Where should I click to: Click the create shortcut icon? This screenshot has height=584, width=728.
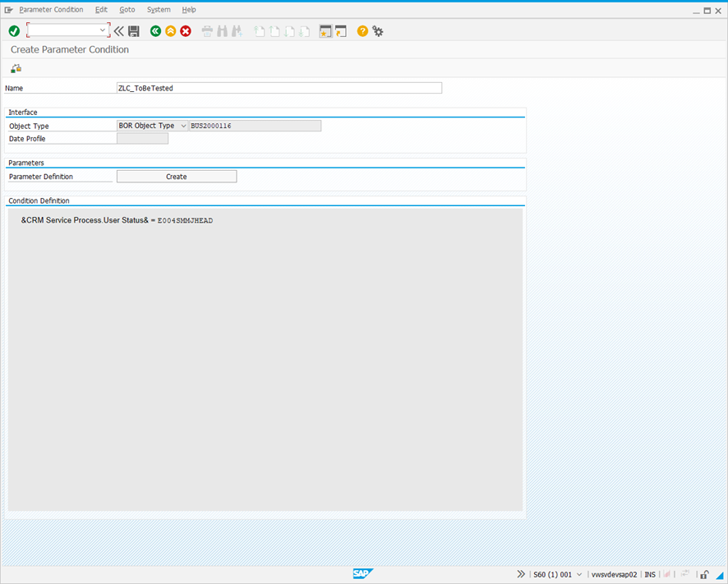pos(341,31)
